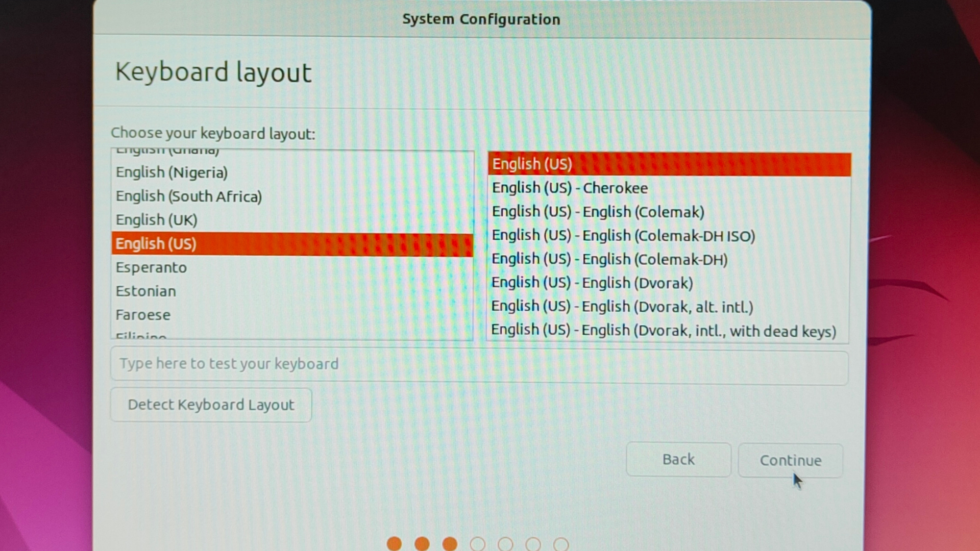Pick the Colemak-DH ISO variant
Viewport: 980px width, 551px height.
coord(623,236)
